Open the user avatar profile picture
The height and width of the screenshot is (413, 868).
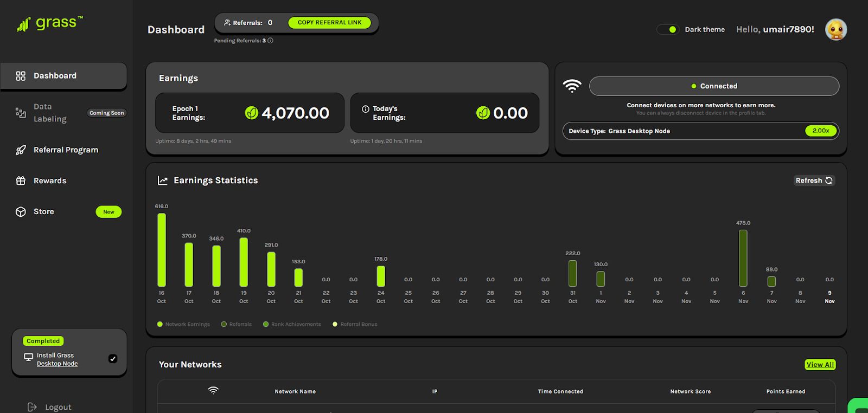point(836,30)
